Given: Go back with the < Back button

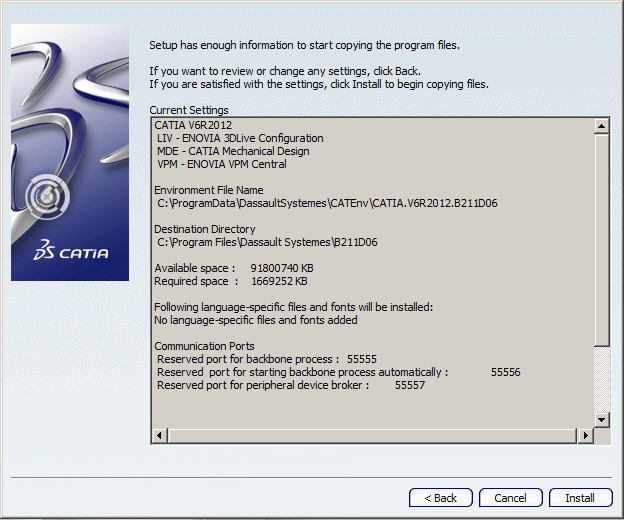Looking at the screenshot, I should point(441,498).
